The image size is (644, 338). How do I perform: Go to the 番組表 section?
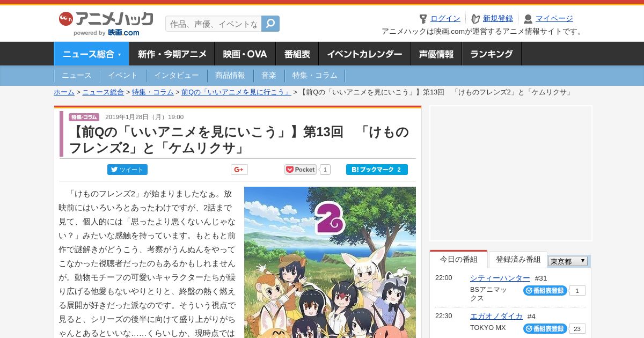[x=297, y=54]
